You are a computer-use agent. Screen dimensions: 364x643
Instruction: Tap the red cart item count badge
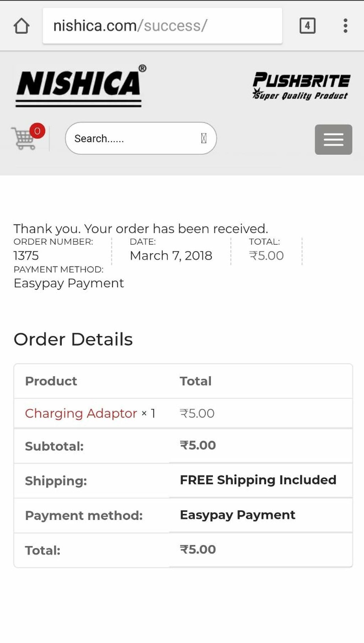click(x=37, y=131)
